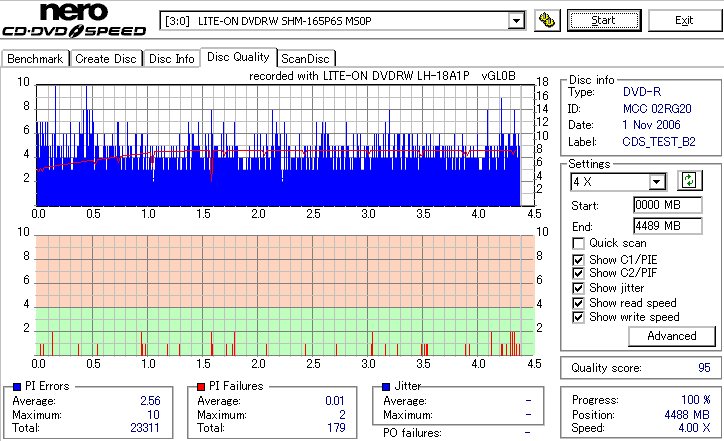
Task: Click the Exit button
Action: click(684, 20)
